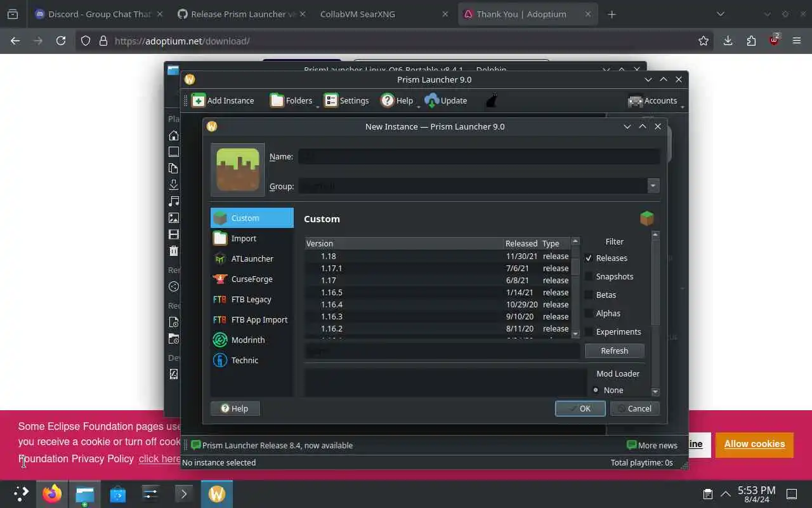The width and height of the screenshot is (812, 508).
Task: Select Minecraft version 1.18
Action: (x=438, y=256)
